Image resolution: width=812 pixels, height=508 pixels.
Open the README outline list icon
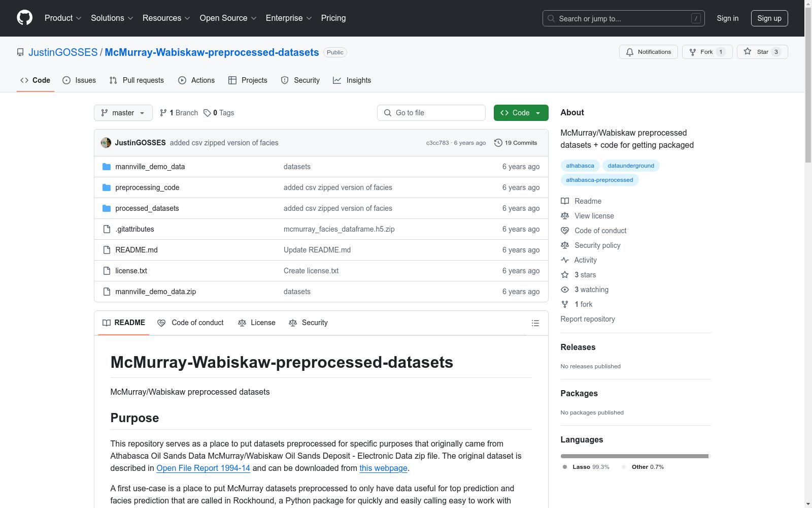coord(535,323)
